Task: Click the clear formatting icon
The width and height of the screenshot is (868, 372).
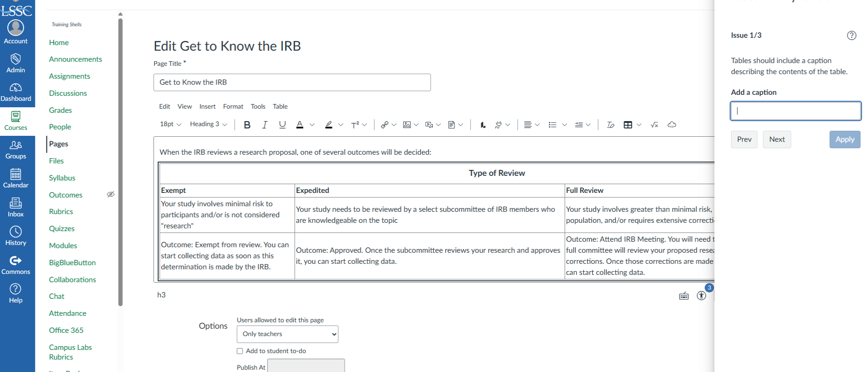Action: (x=610, y=125)
